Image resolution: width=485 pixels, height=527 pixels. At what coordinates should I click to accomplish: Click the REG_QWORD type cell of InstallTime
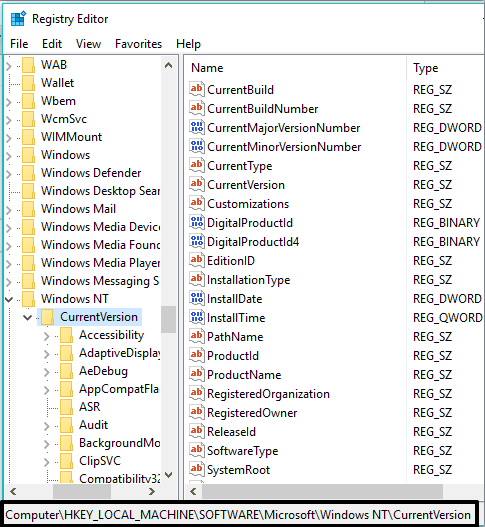pos(447,317)
